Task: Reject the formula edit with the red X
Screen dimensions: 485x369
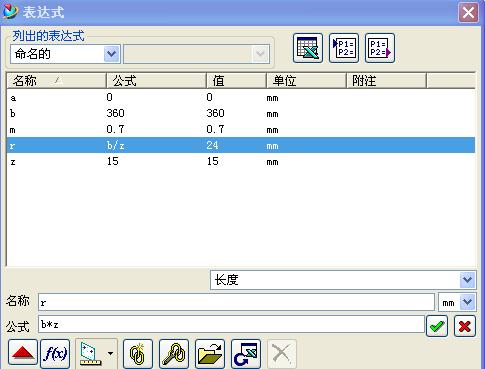Action: click(x=465, y=326)
